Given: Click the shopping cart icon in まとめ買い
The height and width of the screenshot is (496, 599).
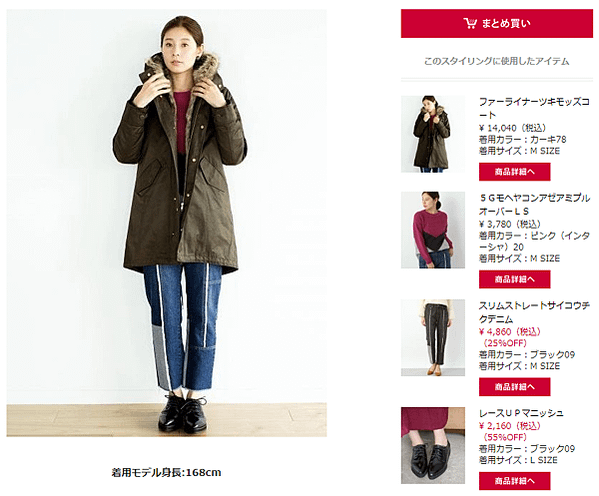Looking at the screenshot, I should tap(470, 23).
